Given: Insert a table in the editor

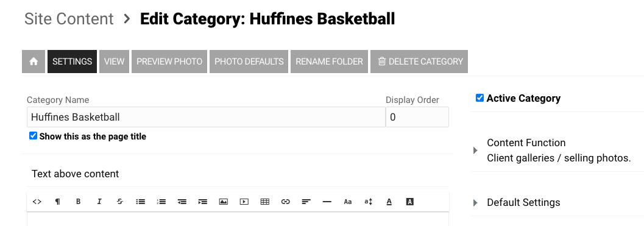Looking at the screenshot, I should tap(265, 202).
